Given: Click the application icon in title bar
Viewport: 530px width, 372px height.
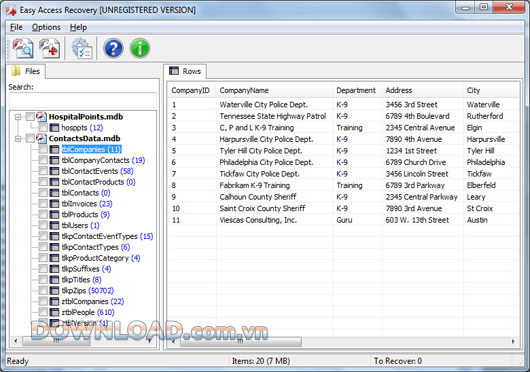Looking at the screenshot, I should (x=11, y=10).
